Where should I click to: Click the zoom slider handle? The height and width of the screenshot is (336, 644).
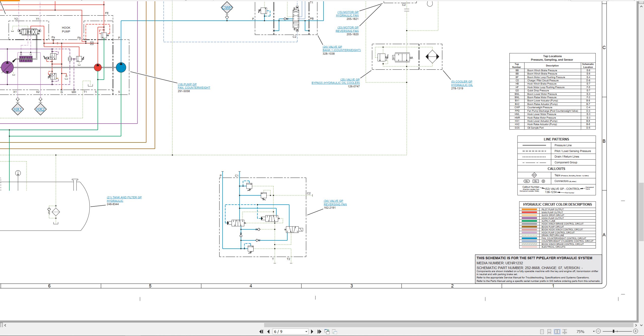pos(614,331)
